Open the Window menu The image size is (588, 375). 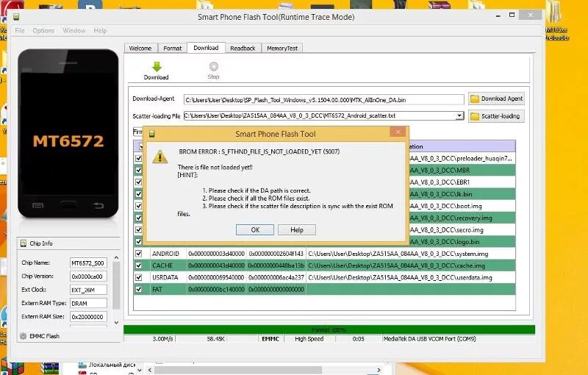[74, 31]
